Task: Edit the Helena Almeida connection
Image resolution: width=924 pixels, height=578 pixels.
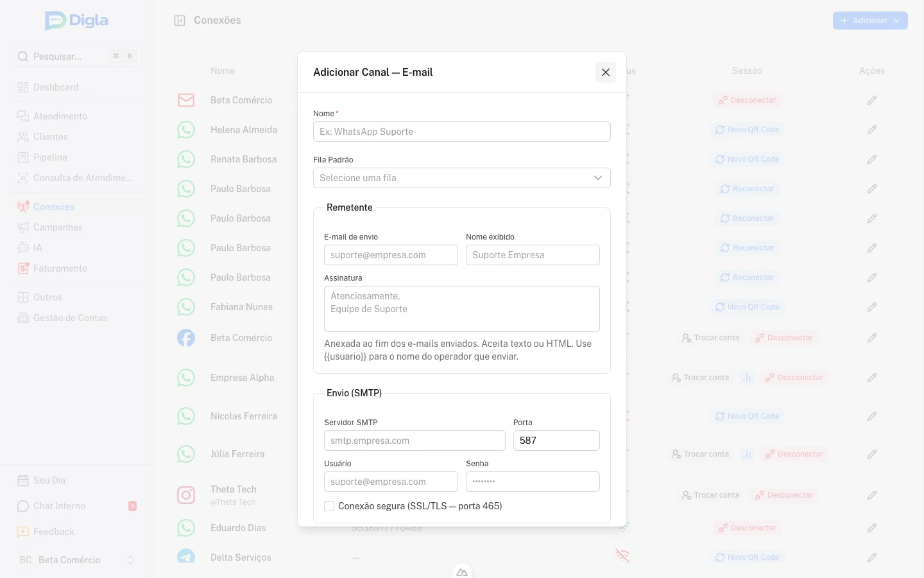Action: pos(872,130)
